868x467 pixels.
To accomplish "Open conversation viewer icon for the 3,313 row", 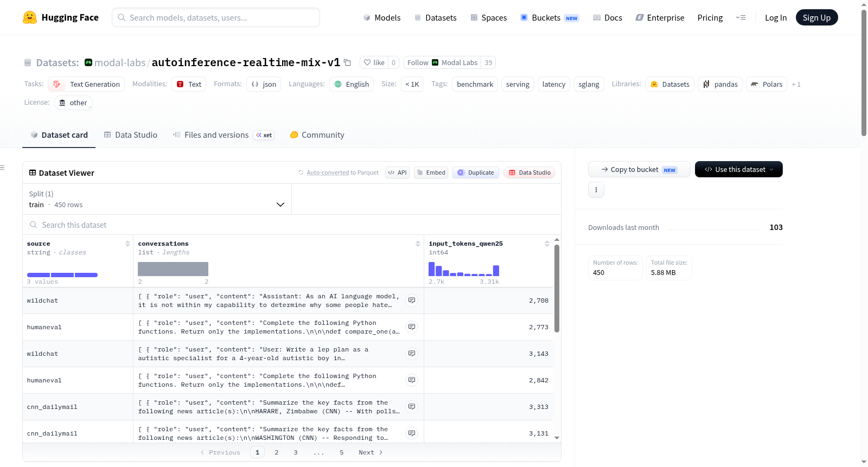I will pyautogui.click(x=412, y=407).
